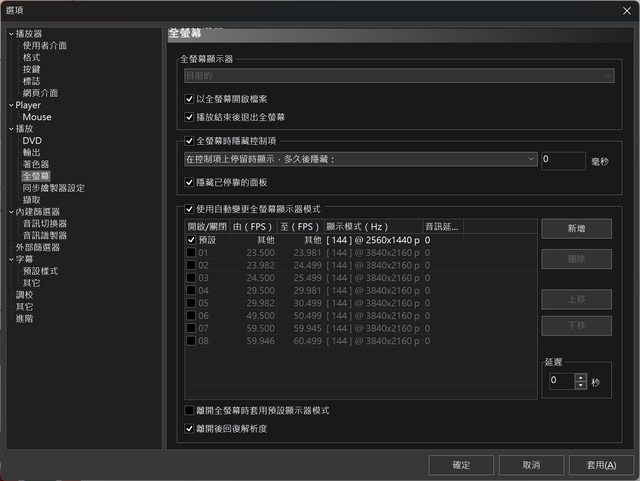Collapse the 字幕 tree node

click(x=11, y=259)
